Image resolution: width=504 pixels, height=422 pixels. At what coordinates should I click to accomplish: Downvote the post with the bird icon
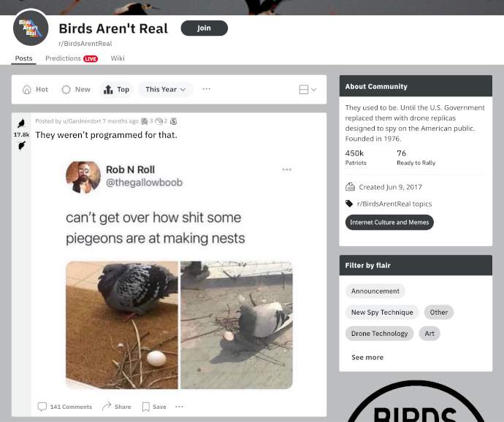click(x=21, y=145)
